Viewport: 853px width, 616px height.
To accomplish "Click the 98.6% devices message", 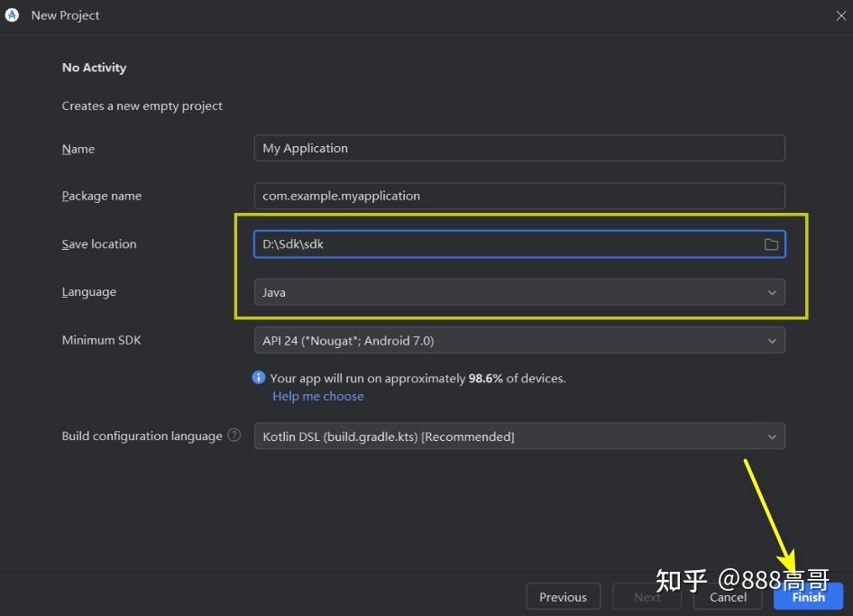I will coord(417,378).
